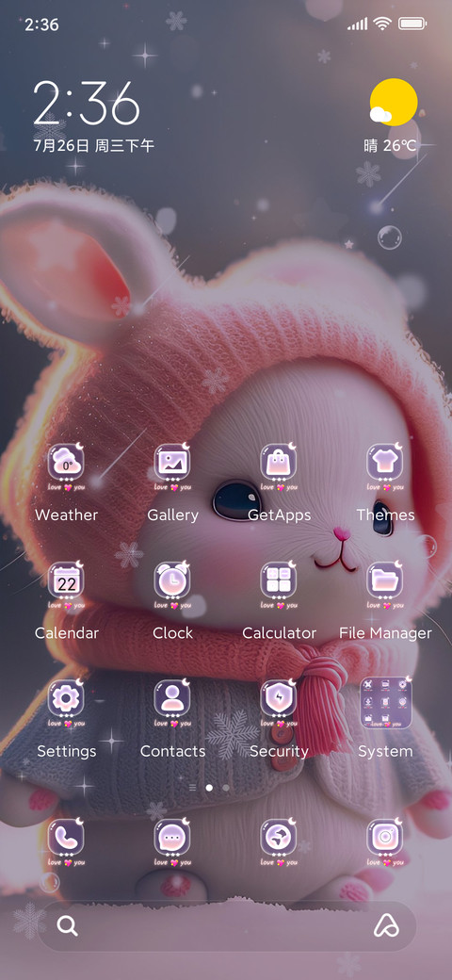Viewport: 452px width, 980px height.
Task: Tap the date text 7月26日 周三下午
Action: point(93,146)
